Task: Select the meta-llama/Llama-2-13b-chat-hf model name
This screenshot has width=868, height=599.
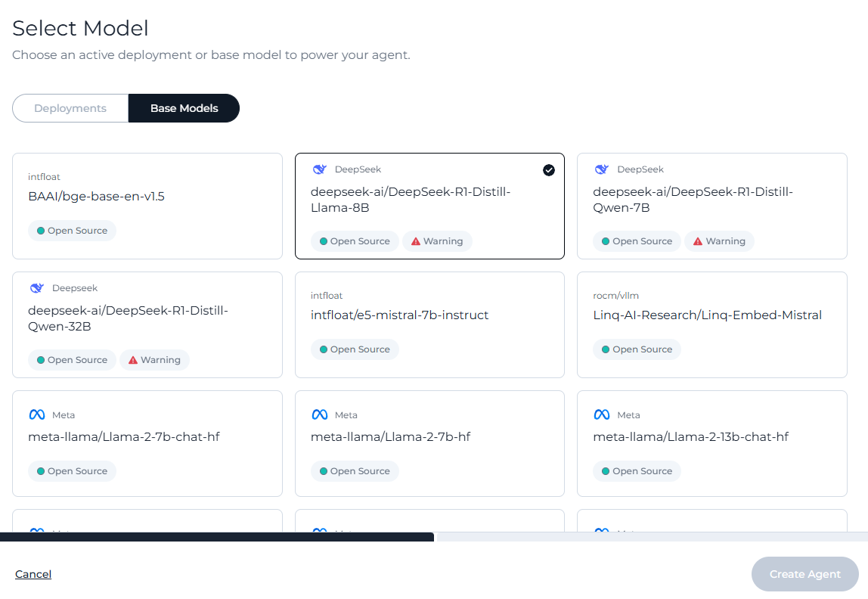Action: click(x=691, y=437)
